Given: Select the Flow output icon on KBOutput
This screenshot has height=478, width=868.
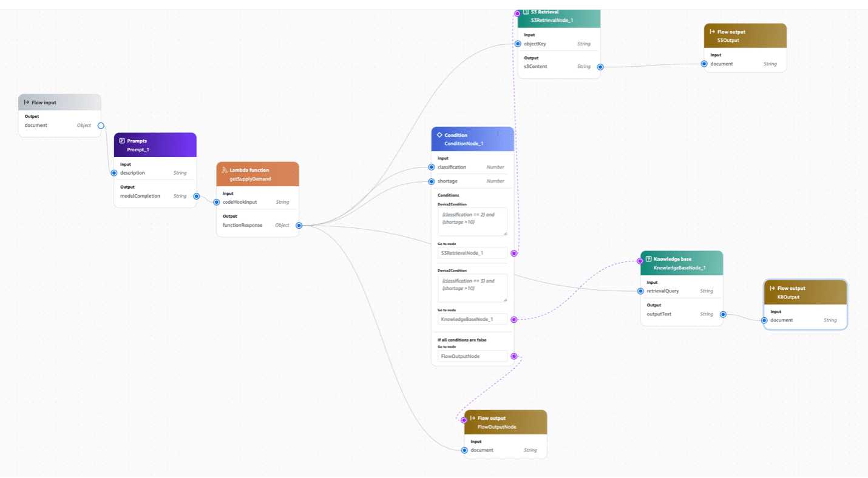Looking at the screenshot, I should coord(771,288).
